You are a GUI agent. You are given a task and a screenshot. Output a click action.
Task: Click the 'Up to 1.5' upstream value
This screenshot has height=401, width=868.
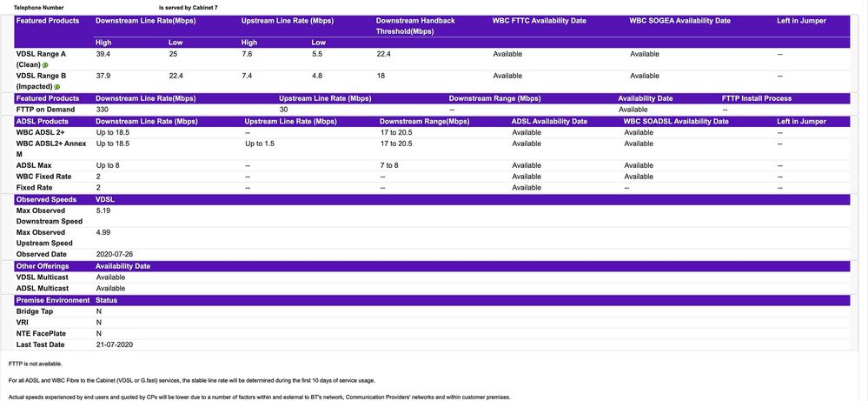pyautogui.click(x=260, y=144)
